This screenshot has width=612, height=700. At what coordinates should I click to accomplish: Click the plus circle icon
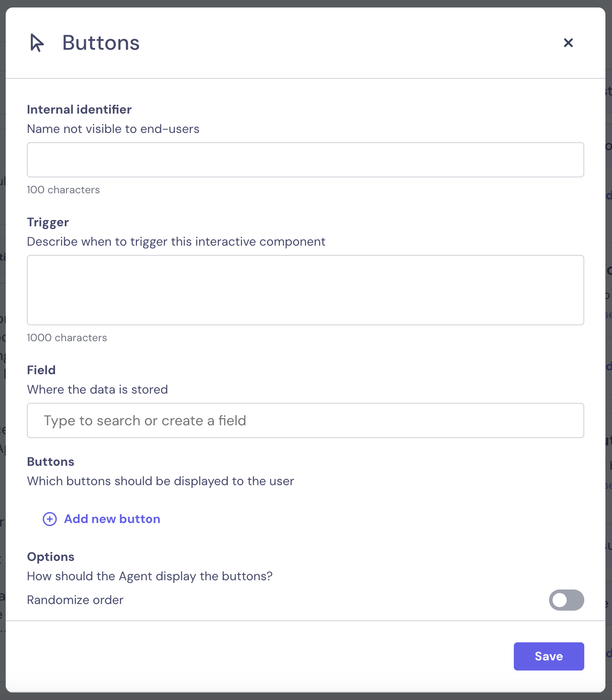click(50, 519)
